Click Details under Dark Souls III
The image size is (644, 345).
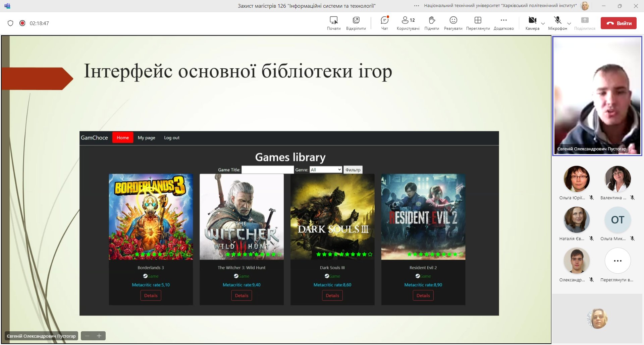(332, 295)
